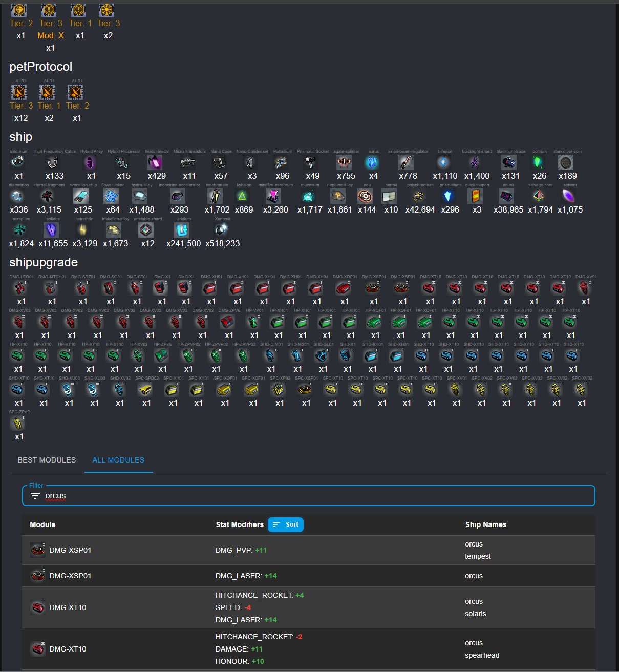This screenshot has height=672, width=619.
Task: Click the Palladium item icon
Action: [x=282, y=162]
